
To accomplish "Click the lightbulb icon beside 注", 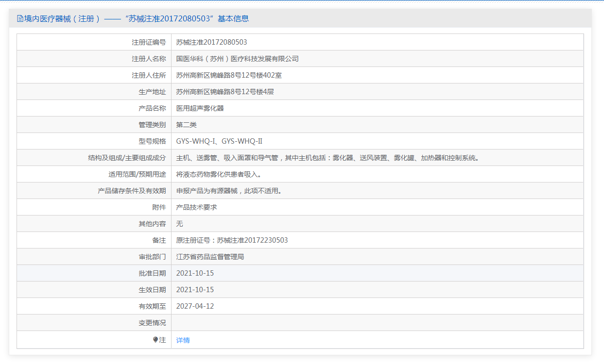I will coord(155,340).
